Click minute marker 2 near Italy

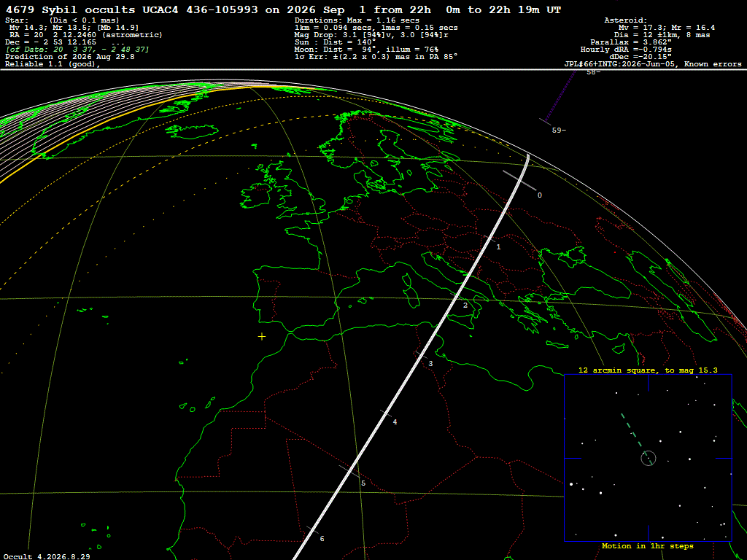tap(465, 306)
